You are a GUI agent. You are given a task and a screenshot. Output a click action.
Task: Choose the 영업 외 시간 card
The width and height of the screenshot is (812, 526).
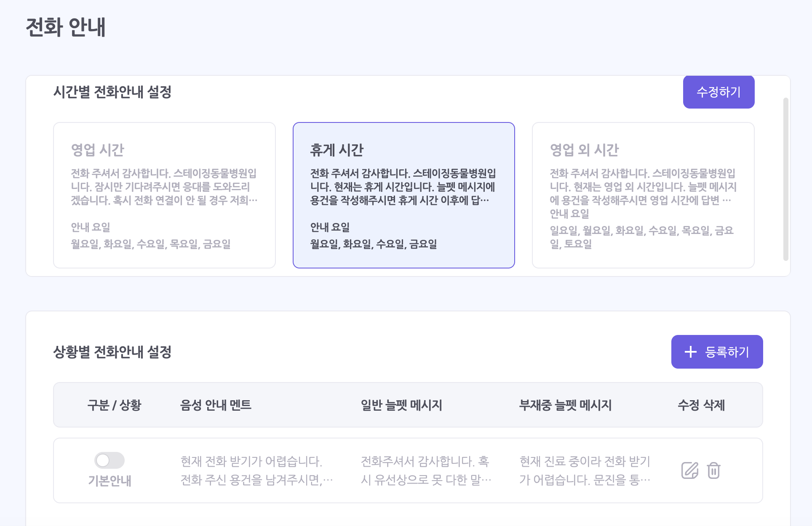643,195
